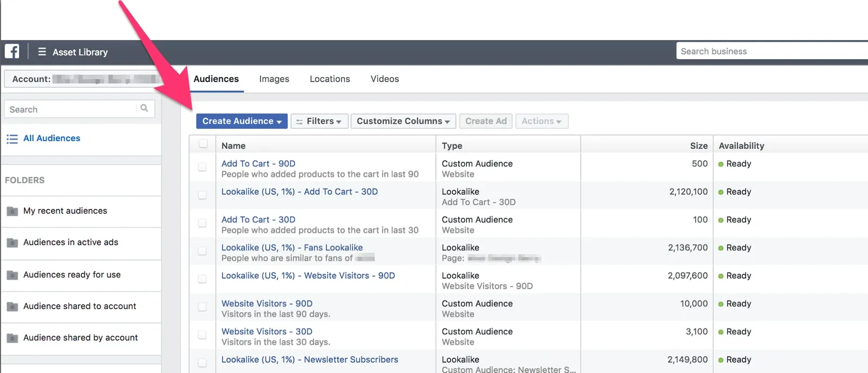Viewport: 868px width, 373px height.
Task: Open the Website Visitors - 30D audience link
Action: tap(267, 331)
